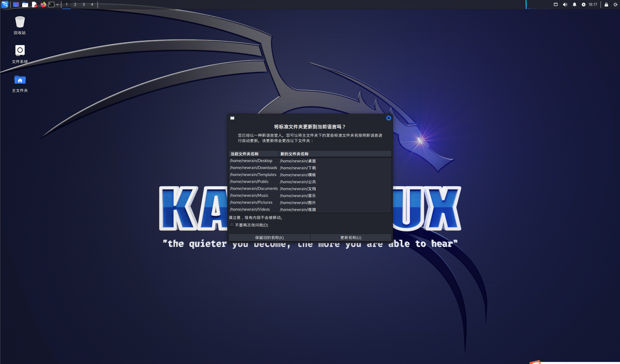Click the 更新名称(U) button
The width and height of the screenshot is (620, 364).
tap(351, 237)
